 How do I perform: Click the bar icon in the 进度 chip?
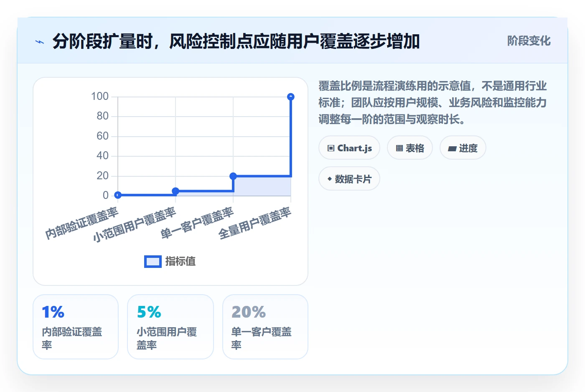tap(452, 148)
